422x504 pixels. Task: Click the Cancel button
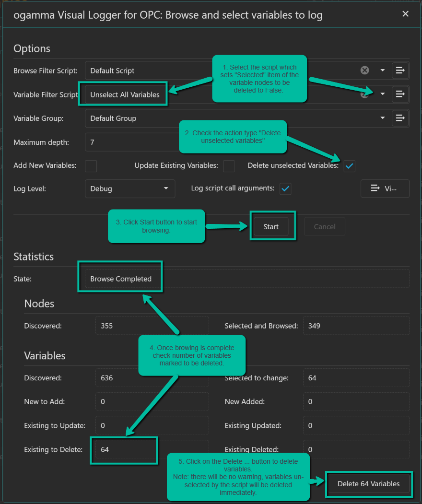click(x=325, y=227)
